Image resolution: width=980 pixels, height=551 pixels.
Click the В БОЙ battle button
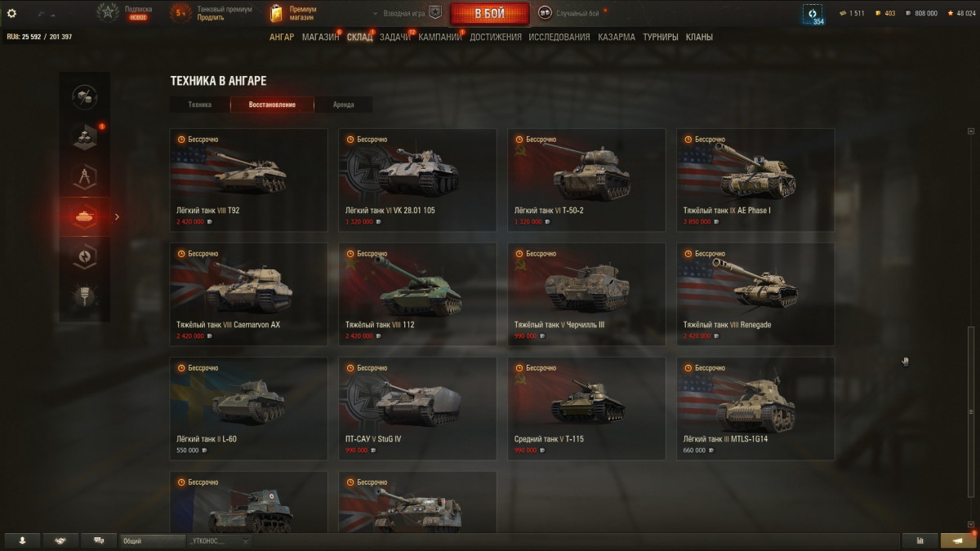[489, 14]
